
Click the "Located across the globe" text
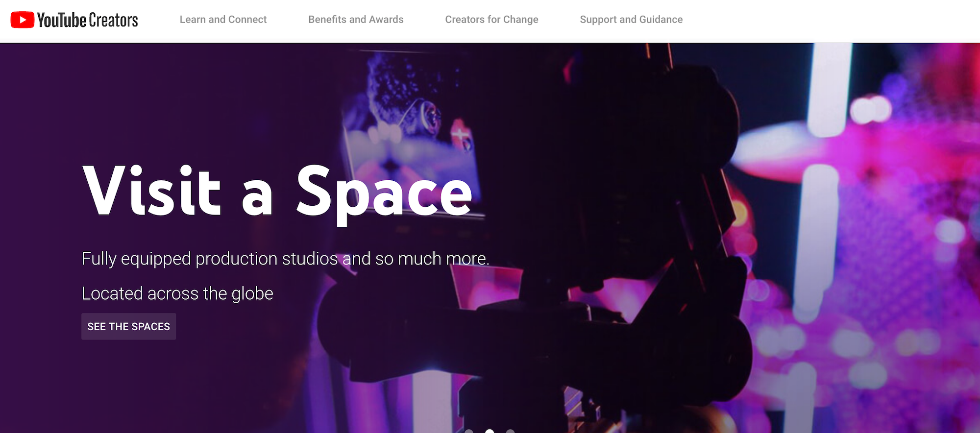(177, 293)
